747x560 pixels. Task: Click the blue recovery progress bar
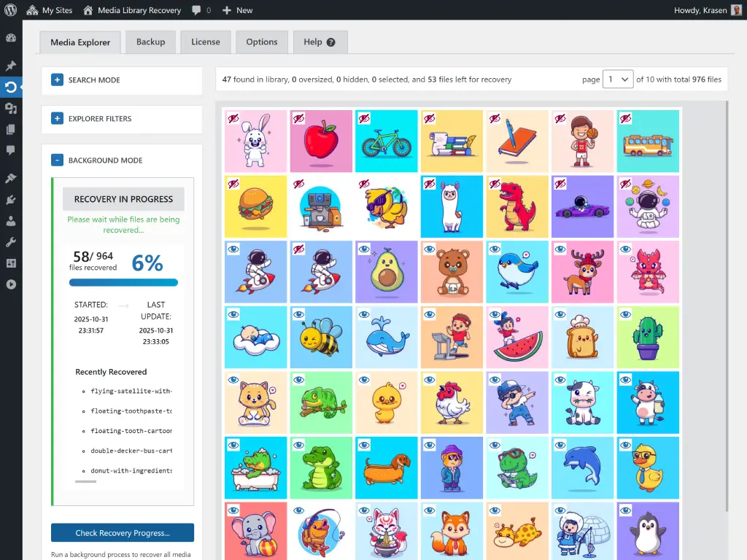[x=123, y=284]
